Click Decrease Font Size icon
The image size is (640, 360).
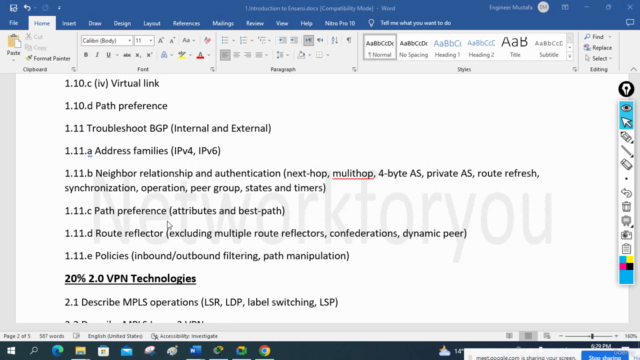[172, 40]
